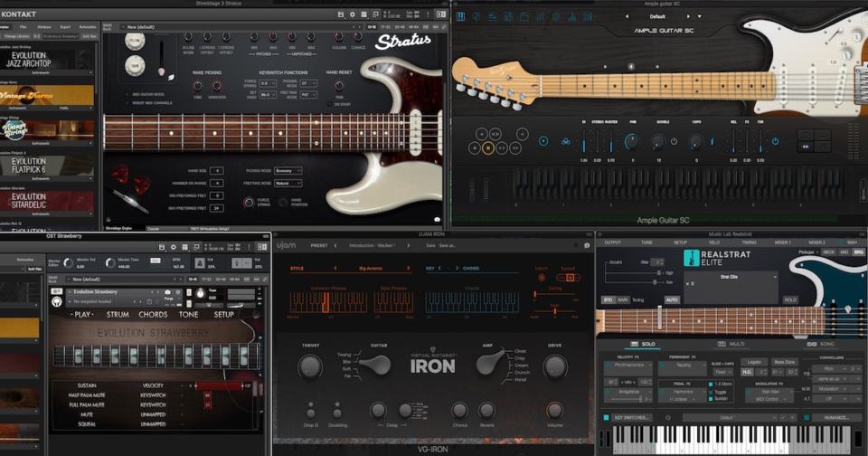Click Hand Size value field in Stratus
868x456 pixels.
pos(216,171)
